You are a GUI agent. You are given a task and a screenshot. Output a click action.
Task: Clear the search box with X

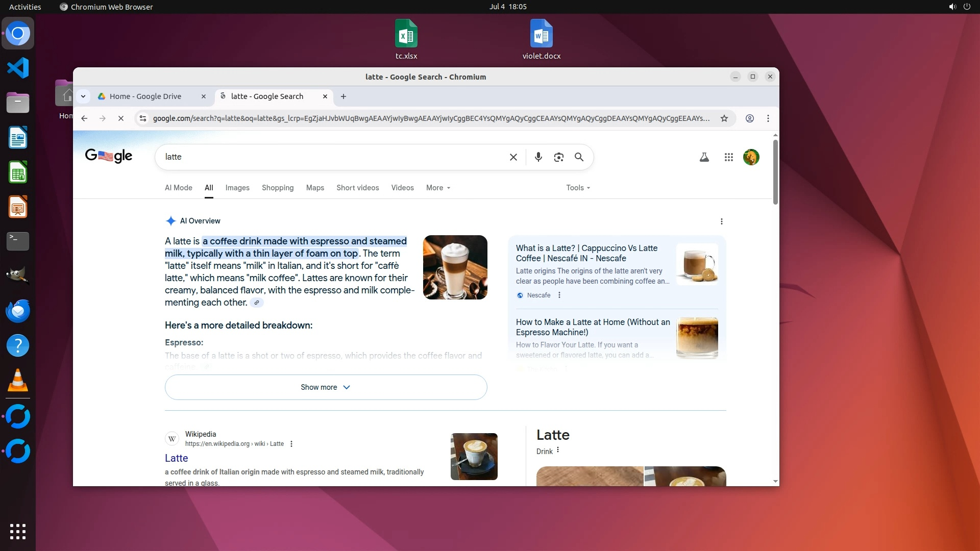513,157
